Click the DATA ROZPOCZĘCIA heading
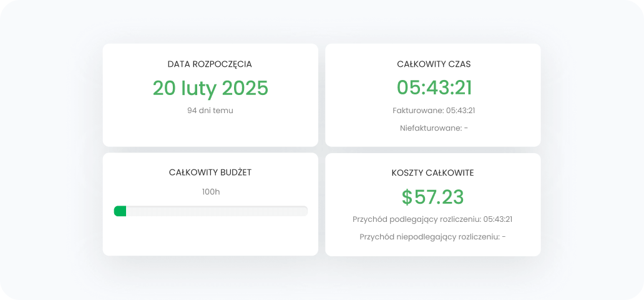Viewport: 644px width, 300px height. coord(210,64)
